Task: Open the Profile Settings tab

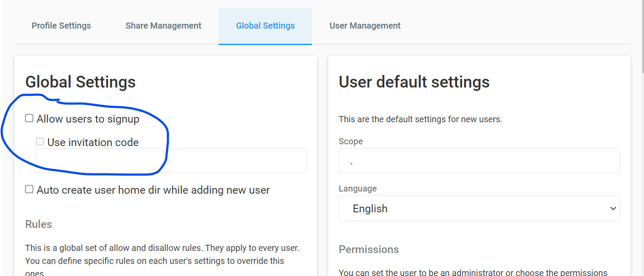Action: pos(61,26)
